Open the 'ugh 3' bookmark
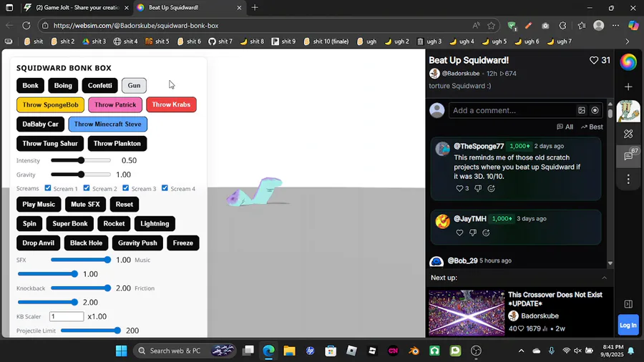 pyautogui.click(x=429, y=41)
